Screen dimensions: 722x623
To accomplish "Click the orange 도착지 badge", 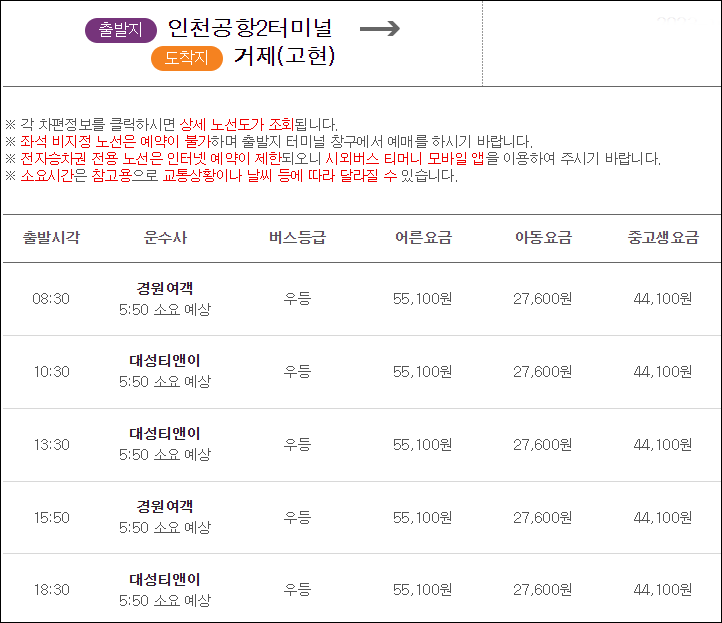I will (187, 58).
